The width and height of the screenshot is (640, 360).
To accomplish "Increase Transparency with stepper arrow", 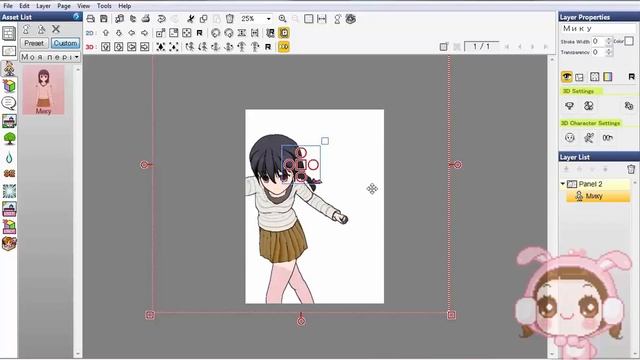I will [609, 50].
